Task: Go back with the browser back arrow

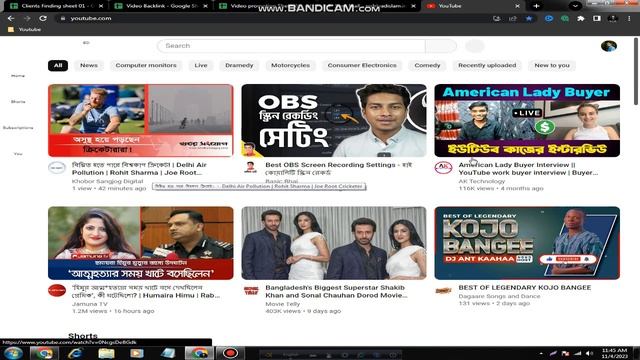Action: click(x=11, y=18)
